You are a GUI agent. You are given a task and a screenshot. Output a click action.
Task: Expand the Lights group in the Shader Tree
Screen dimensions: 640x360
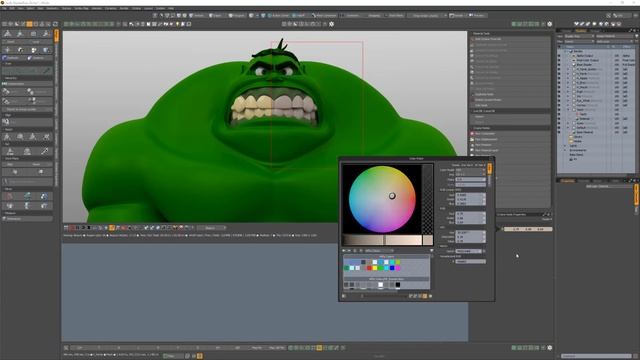(x=566, y=146)
